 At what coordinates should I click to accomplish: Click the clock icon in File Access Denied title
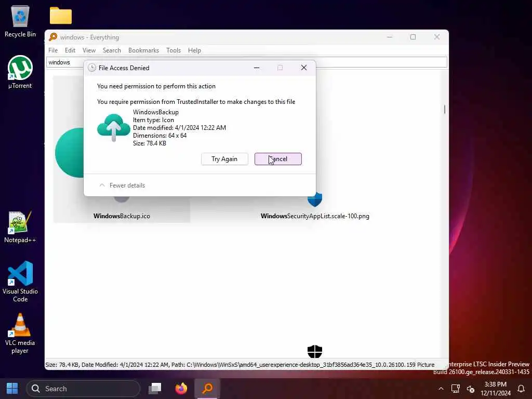pyautogui.click(x=91, y=68)
